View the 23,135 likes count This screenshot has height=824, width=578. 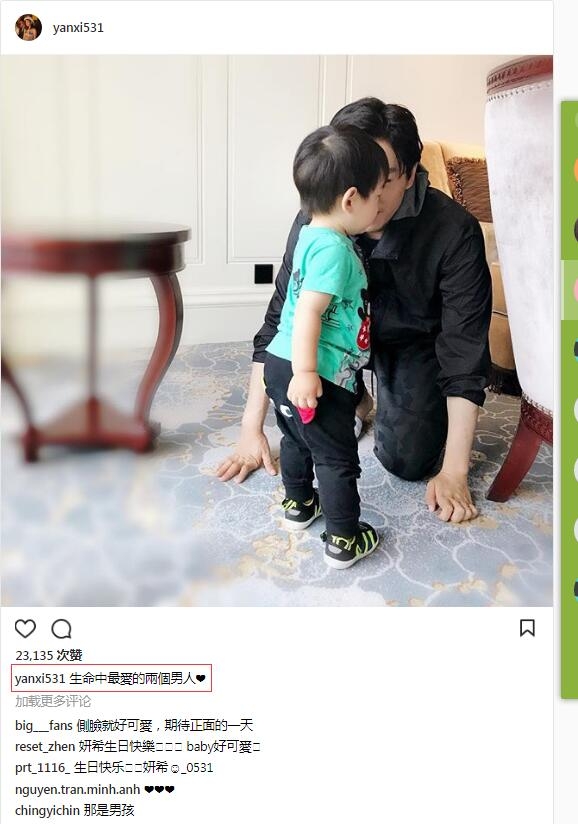49,655
